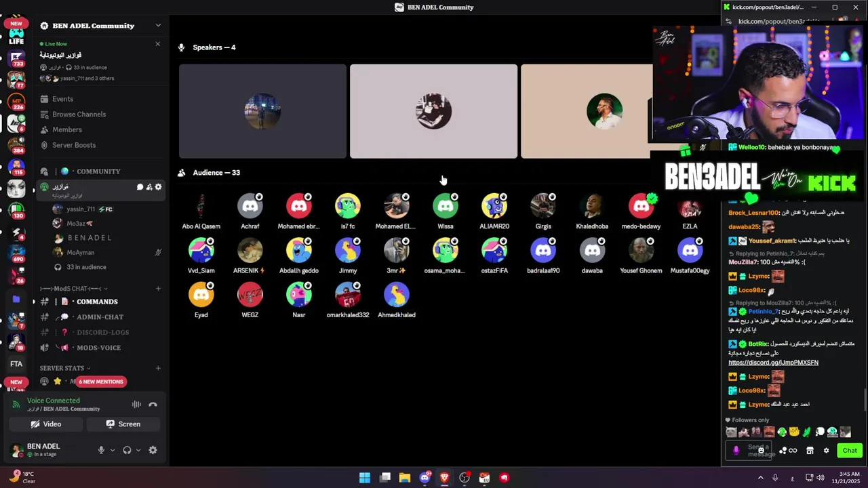
Task: Expand the BEN ADEL Community server menu
Action: point(158,26)
